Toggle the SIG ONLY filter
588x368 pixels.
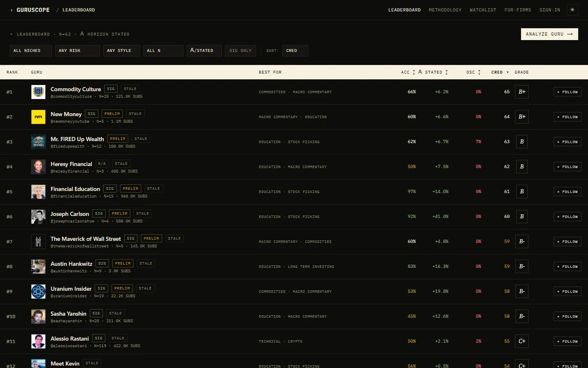[241, 51]
